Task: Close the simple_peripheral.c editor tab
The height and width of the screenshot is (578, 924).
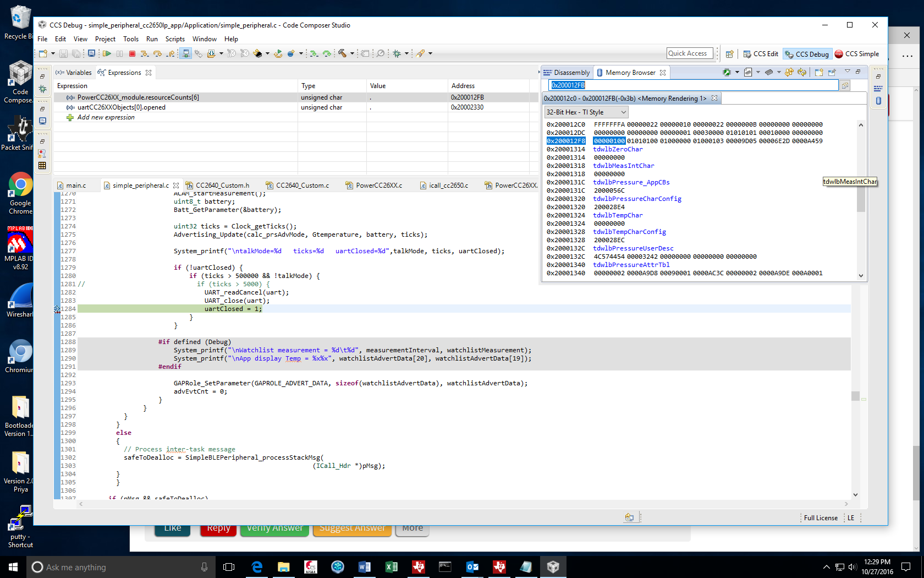Action: [176, 186]
